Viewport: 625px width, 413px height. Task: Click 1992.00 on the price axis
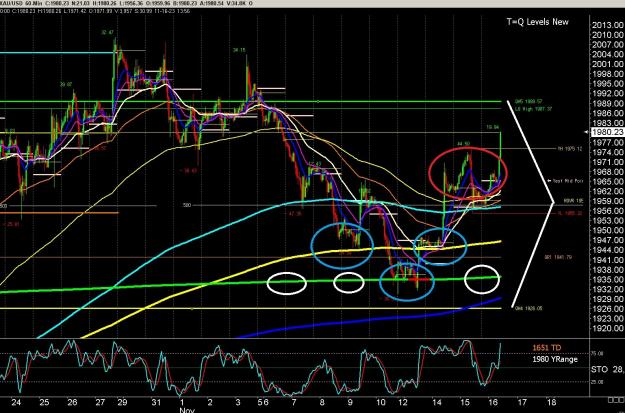pyautogui.click(x=608, y=94)
